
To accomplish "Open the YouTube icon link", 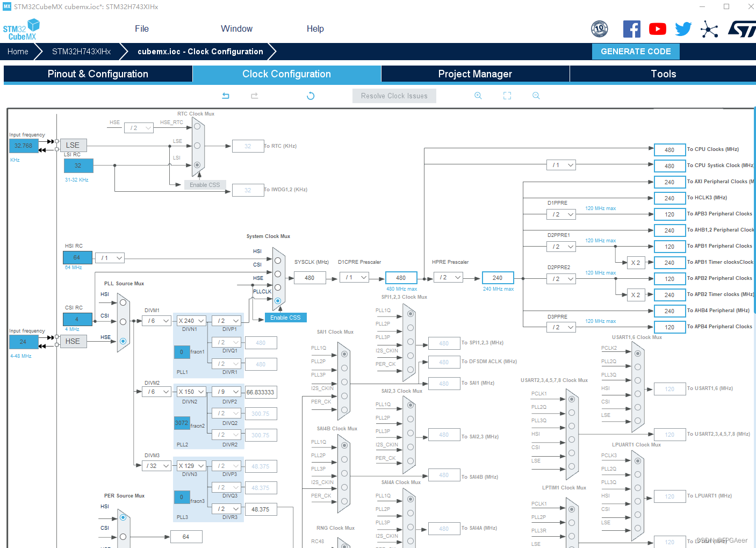I will [x=658, y=29].
